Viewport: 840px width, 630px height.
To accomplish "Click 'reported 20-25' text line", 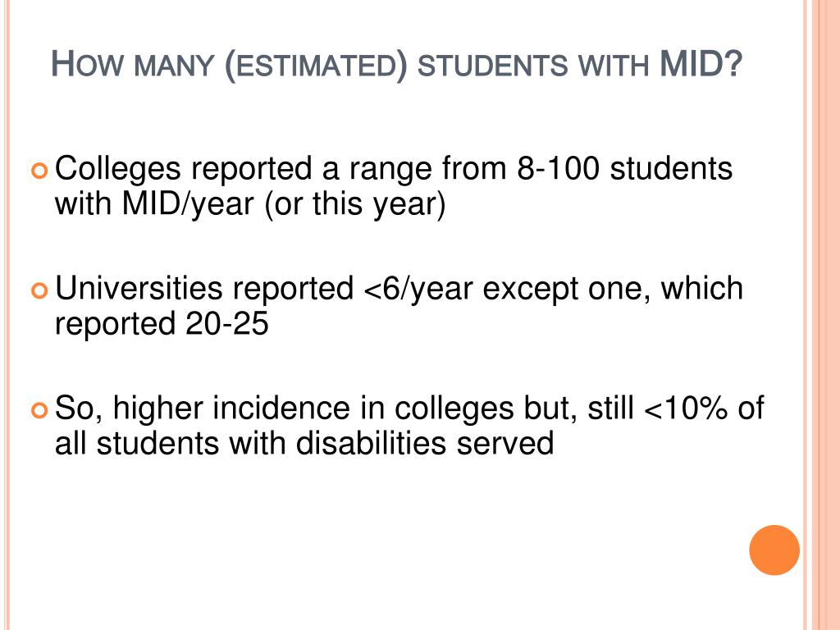I will [162, 324].
